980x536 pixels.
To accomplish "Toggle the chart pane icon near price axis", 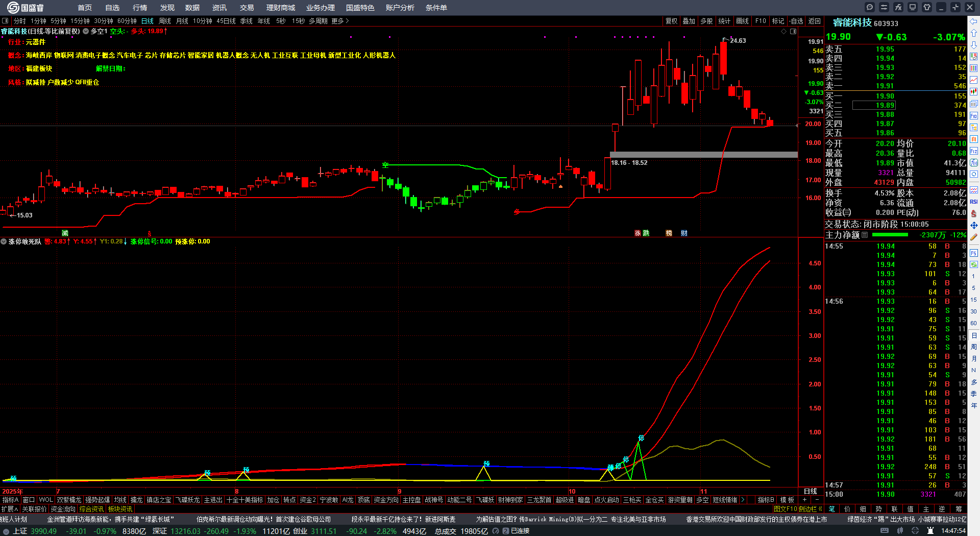I will click(793, 31).
